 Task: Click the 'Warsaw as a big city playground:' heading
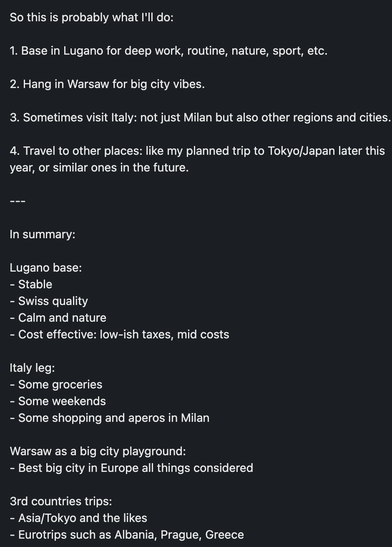point(98,451)
